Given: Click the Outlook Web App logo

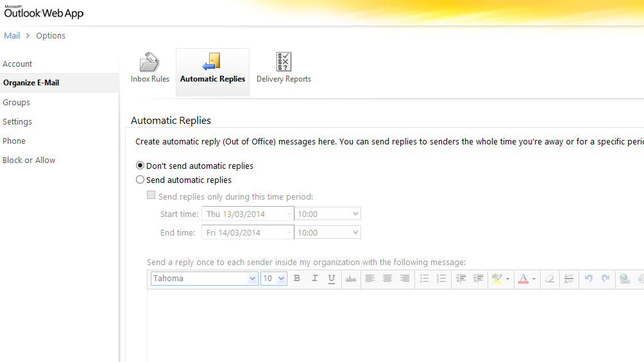Looking at the screenshot, I should click(x=44, y=12).
